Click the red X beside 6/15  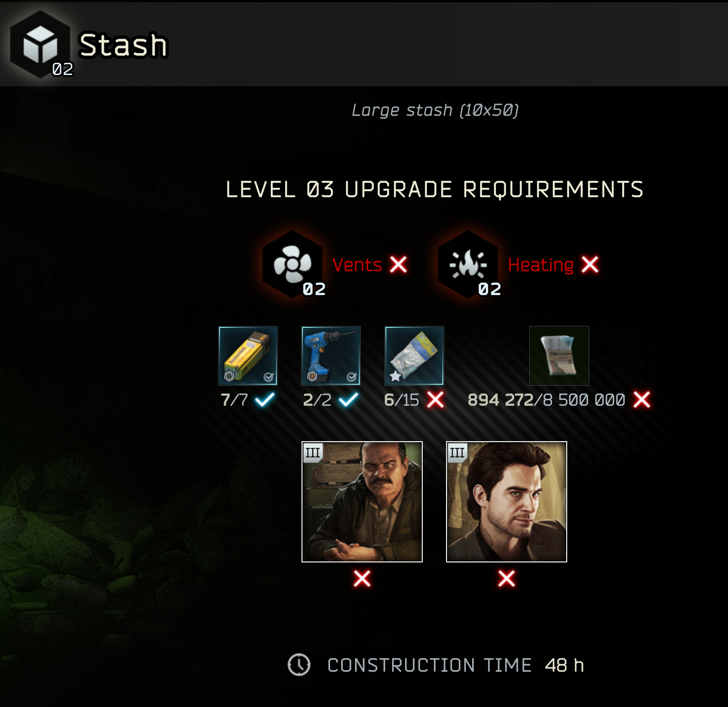(x=436, y=400)
